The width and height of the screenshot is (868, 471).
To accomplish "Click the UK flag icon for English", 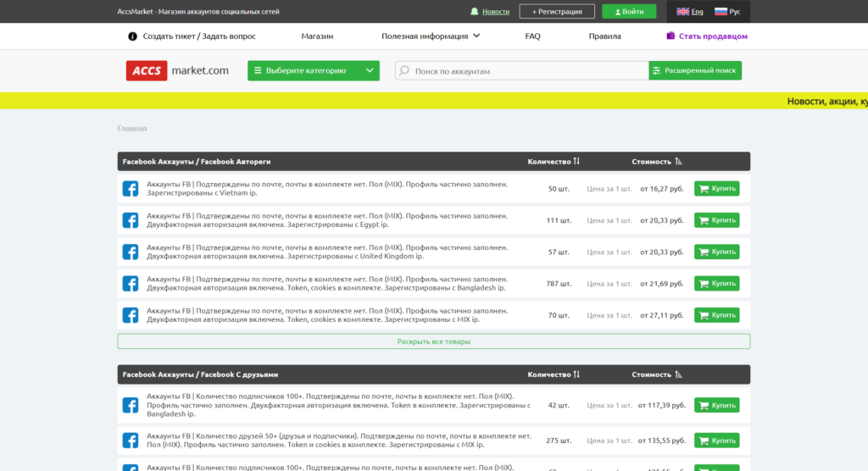I will pyautogui.click(x=682, y=12).
